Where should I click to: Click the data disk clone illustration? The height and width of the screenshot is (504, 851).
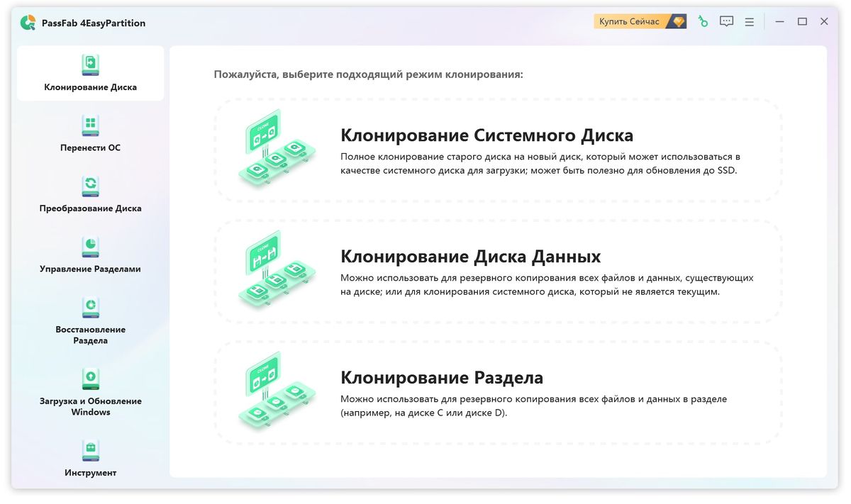click(x=276, y=270)
